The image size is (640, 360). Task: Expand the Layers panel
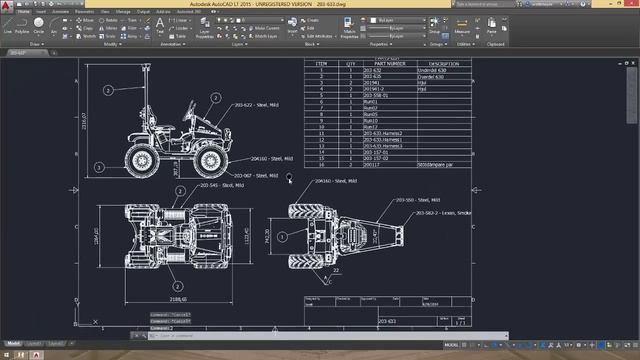coord(240,44)
